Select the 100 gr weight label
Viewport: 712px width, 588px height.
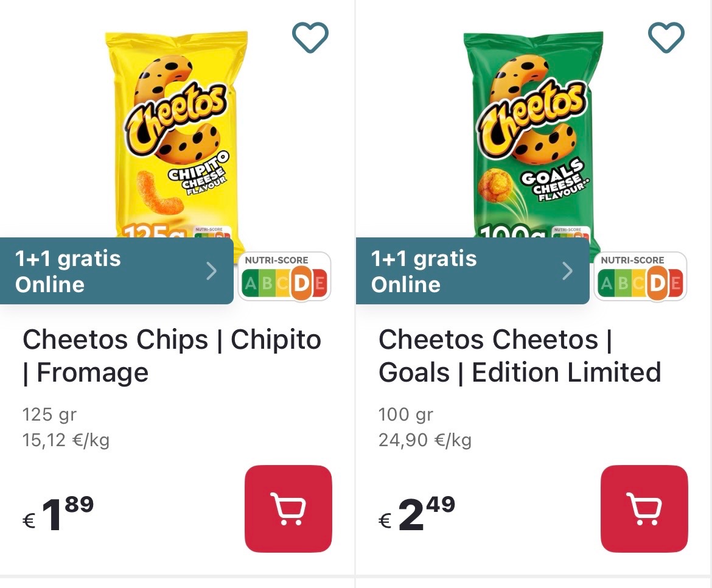pos(405,414)
